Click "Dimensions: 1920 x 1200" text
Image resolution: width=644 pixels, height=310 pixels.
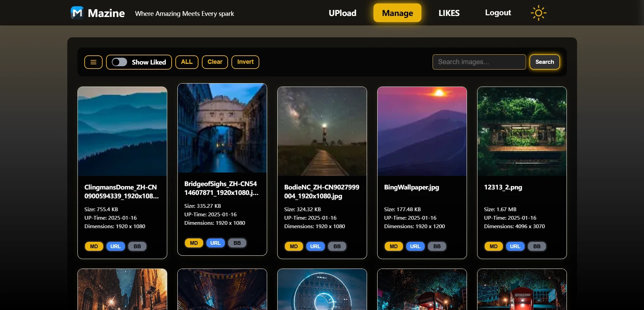(415, 226)
